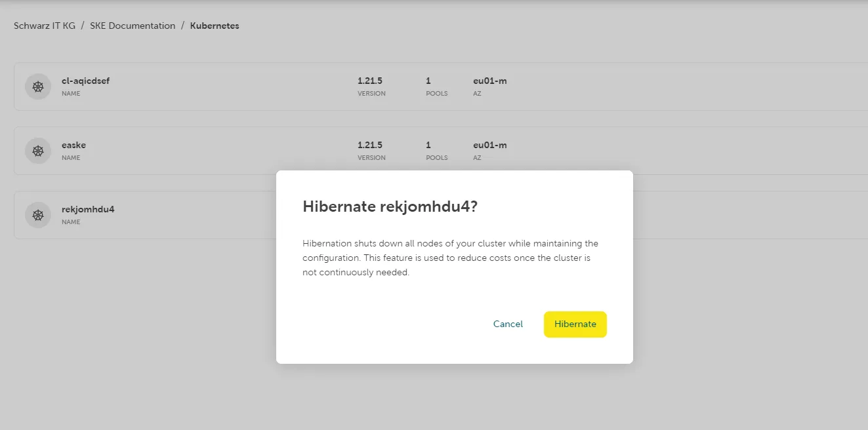This screenshot has width=868, height=430.
Task: Select the cluster icon next to rekjomhdu4
Action: pyautogui.click(x=38, y=215)
